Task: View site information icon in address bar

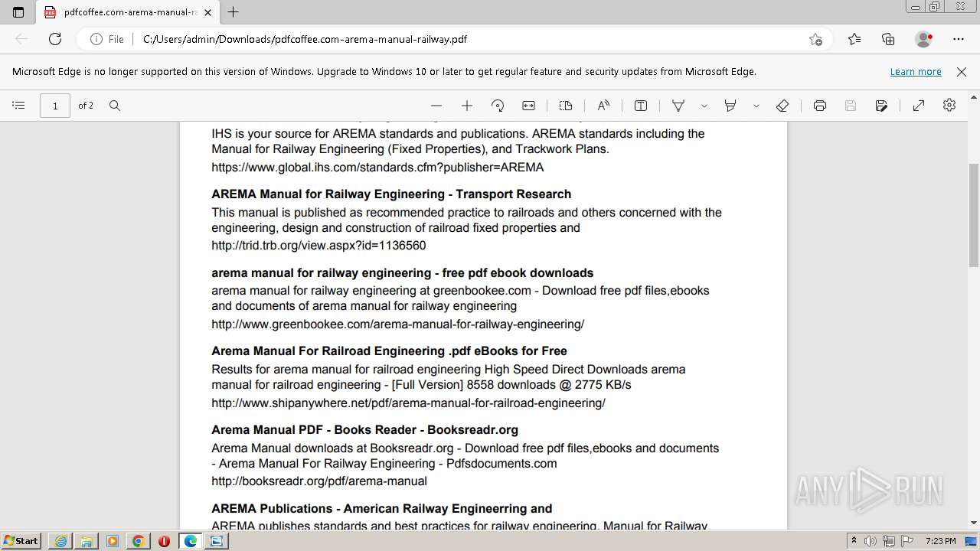Action: (x=96, y=39)
